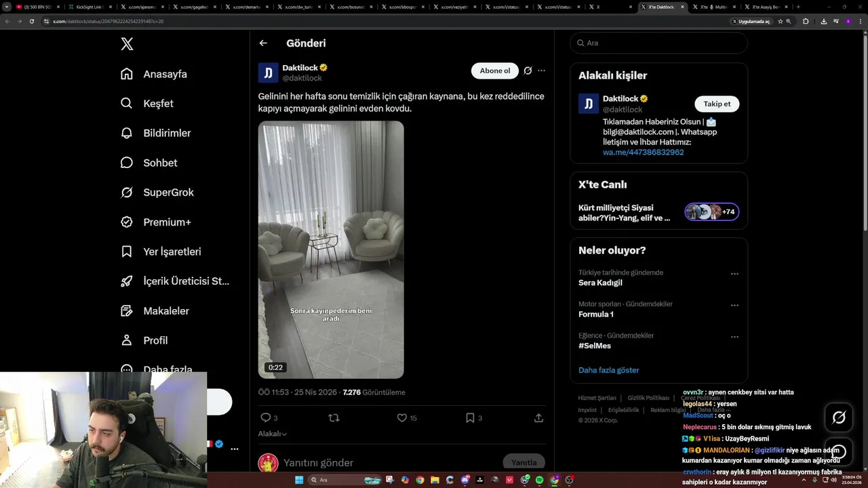Click share upload icon on post

point(538,418)
